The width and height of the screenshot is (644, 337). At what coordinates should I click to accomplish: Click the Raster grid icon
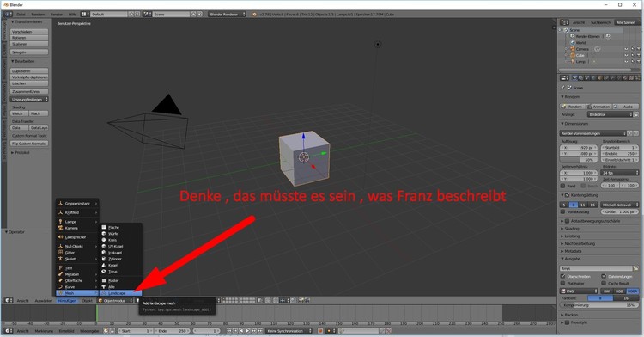pos(104,280)
